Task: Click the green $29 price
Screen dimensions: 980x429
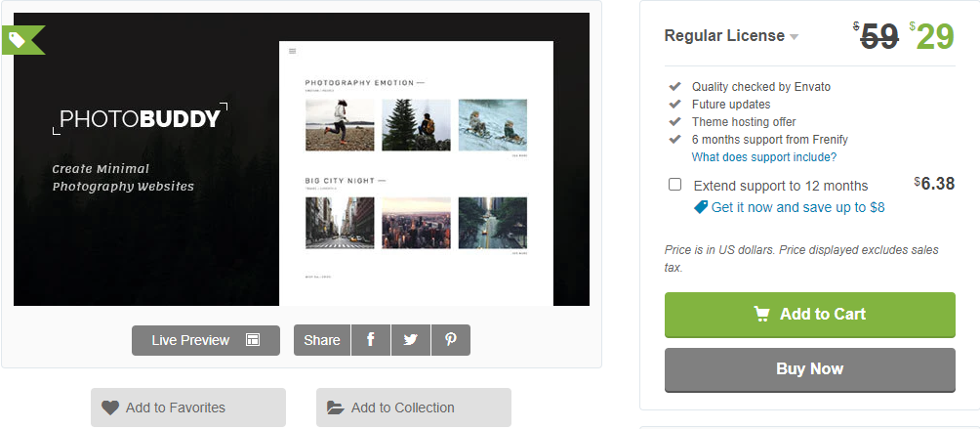Action: pyautogui.click(x=932, y=37)
